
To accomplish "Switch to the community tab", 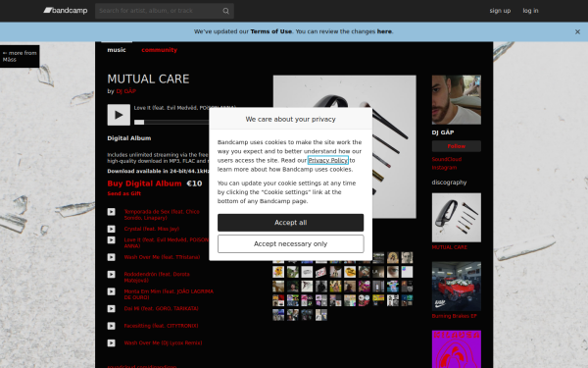I will (160, 50).
